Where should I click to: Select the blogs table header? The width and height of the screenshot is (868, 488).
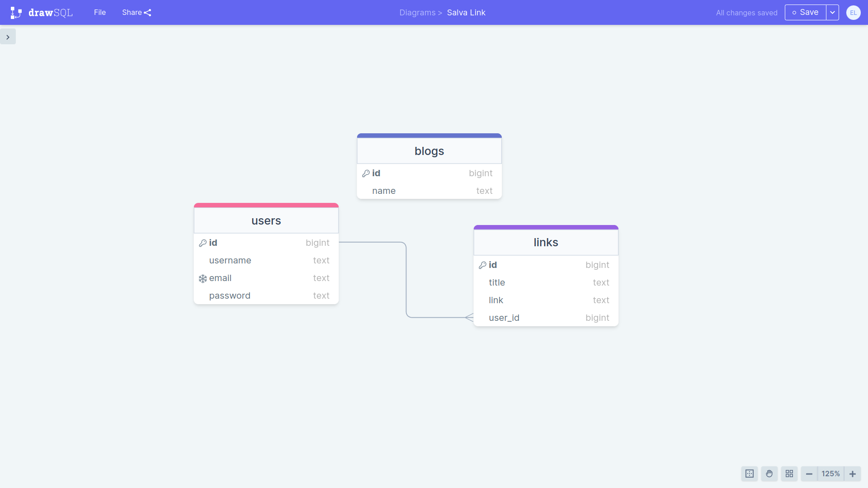point(429,151)
